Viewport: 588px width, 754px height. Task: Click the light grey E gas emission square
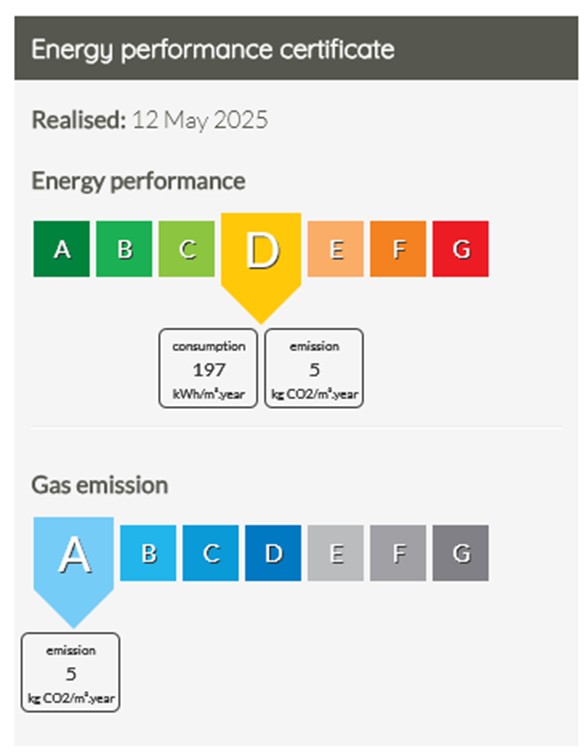tap(336, 553)
